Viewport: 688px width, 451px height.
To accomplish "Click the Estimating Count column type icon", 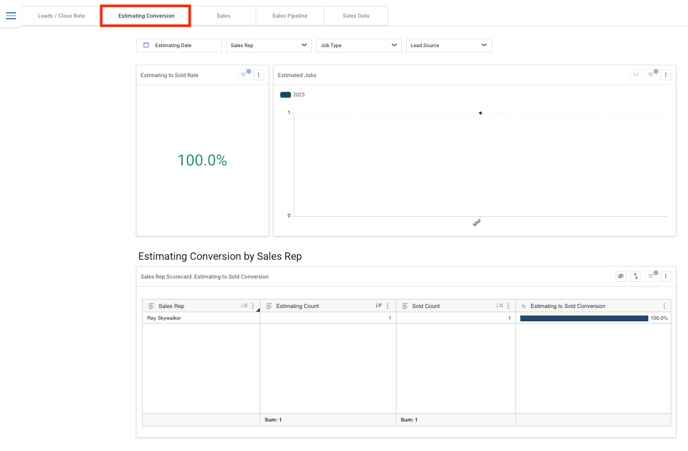I will pyautogui.click(x=269, y=306).
